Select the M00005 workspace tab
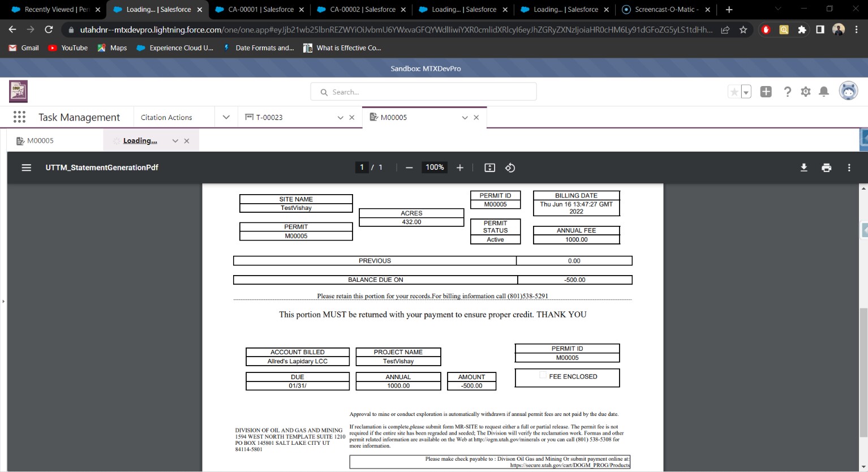This screenshot has width=868, height=472. click(x=394, y=118)
